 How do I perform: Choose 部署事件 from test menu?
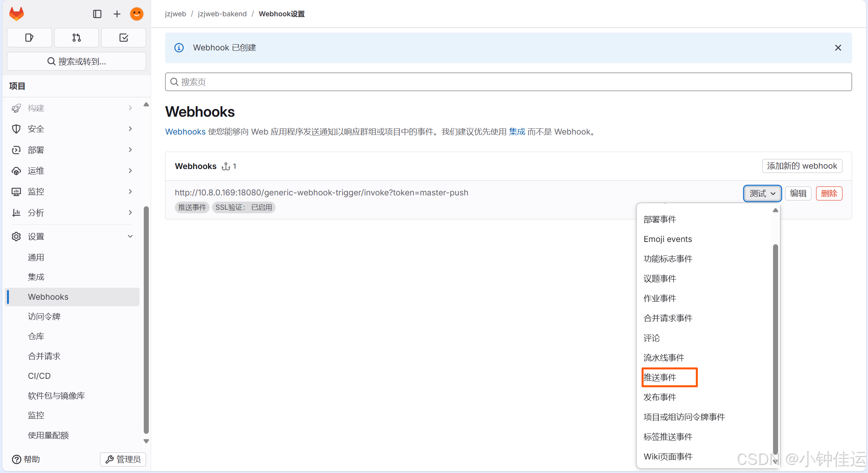coord(704,219)
